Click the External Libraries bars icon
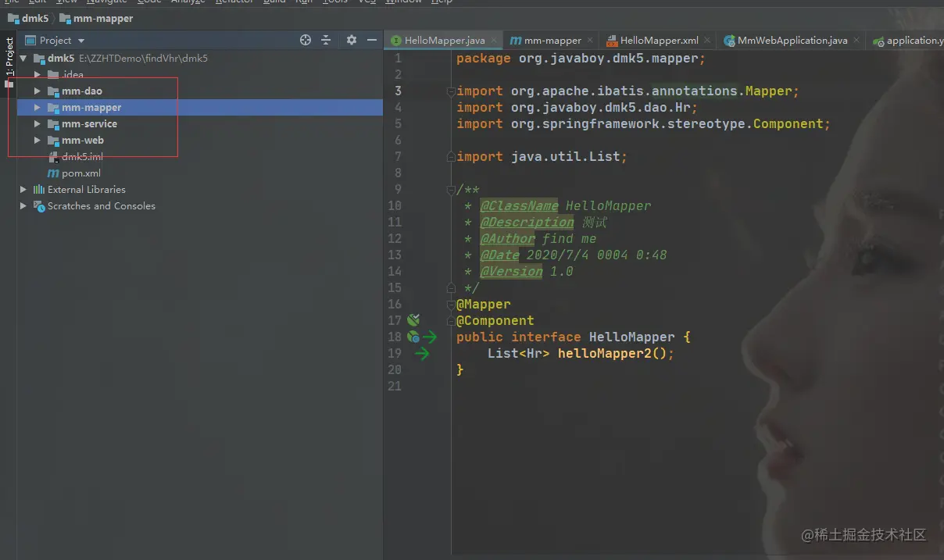This screenshot has width=944, height=560. (39, 190)
